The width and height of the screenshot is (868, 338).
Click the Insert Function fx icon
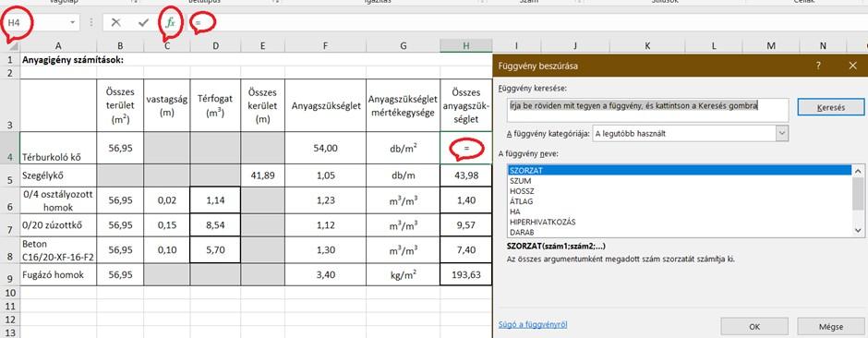[x=171, y=23]
